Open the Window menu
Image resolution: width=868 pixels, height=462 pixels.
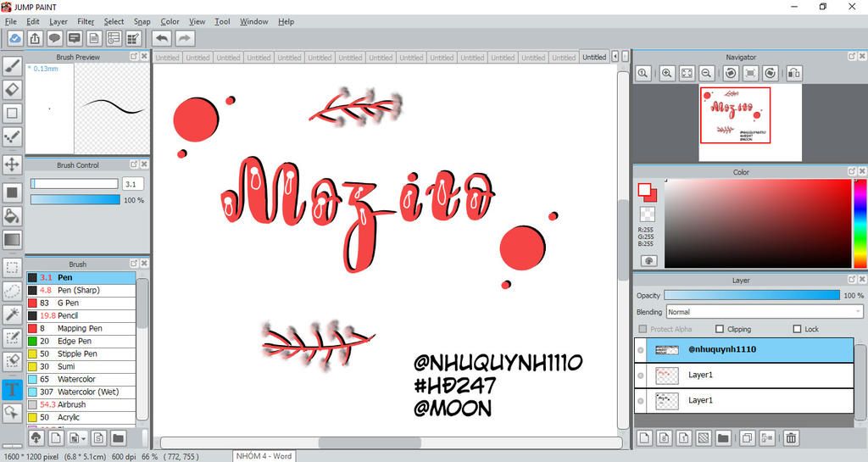(254, 21)
